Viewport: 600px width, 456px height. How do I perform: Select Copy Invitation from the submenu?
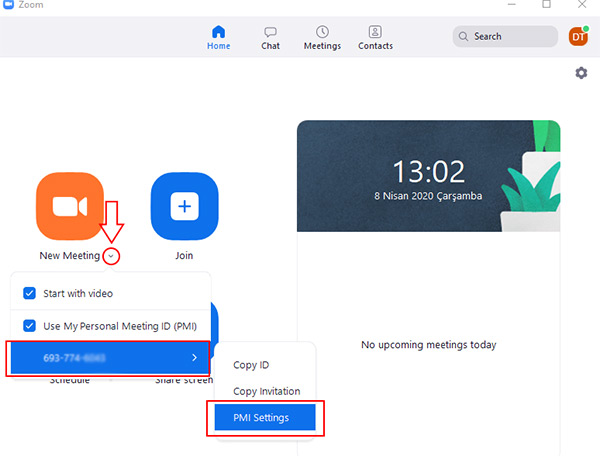point(267,391)
